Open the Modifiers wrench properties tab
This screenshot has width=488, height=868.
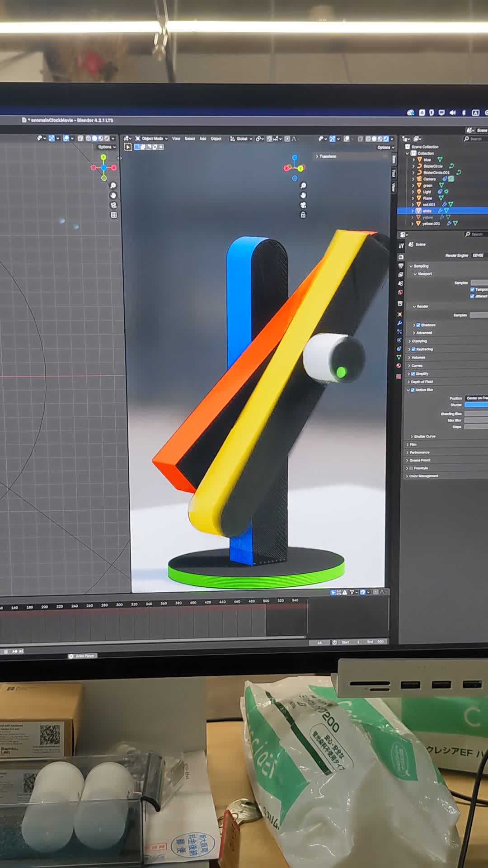click(x=399, y=323)
